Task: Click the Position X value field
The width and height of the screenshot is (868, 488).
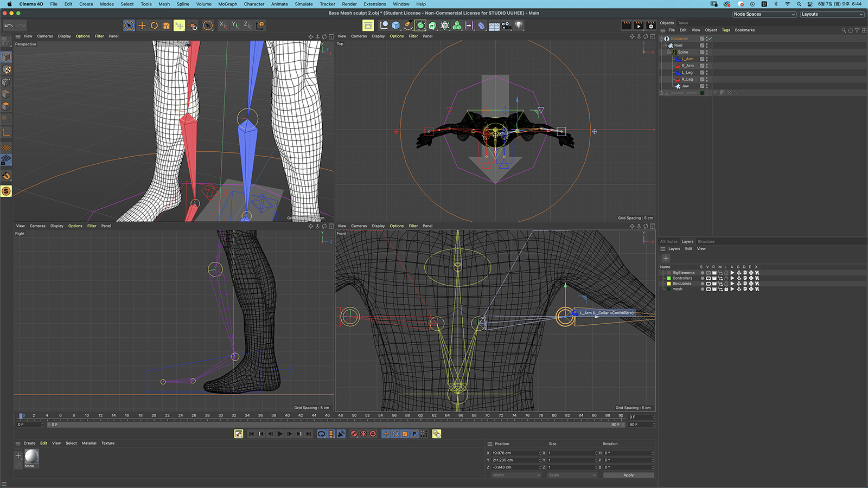Action: pyautogui.click(x=515, y=453)
